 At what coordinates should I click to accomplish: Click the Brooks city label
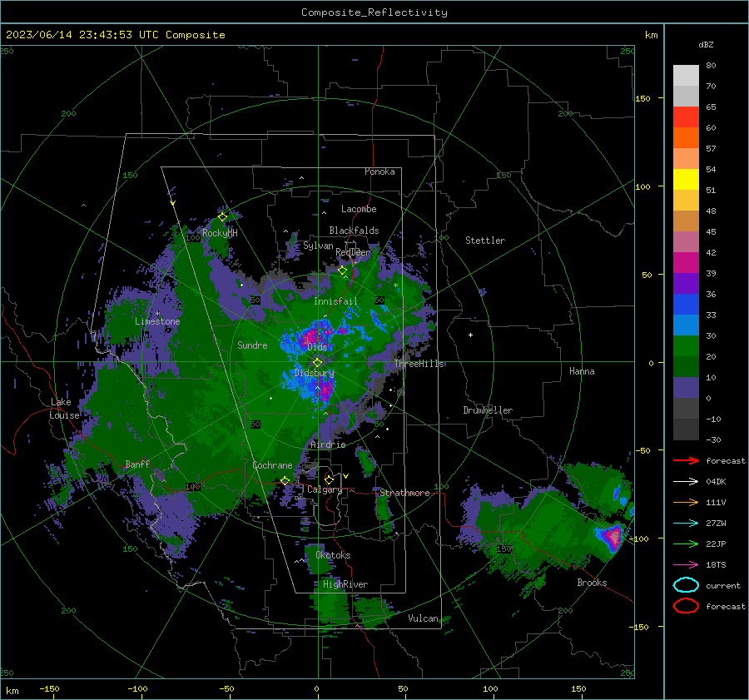(592, 583)
